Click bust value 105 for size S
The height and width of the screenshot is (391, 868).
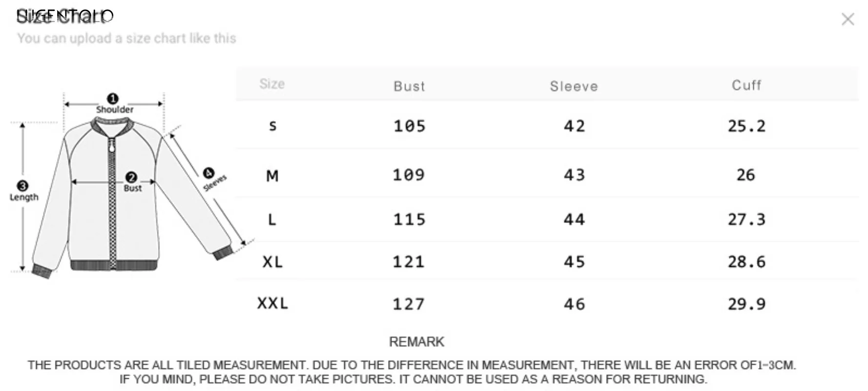[x=410, y=126]
